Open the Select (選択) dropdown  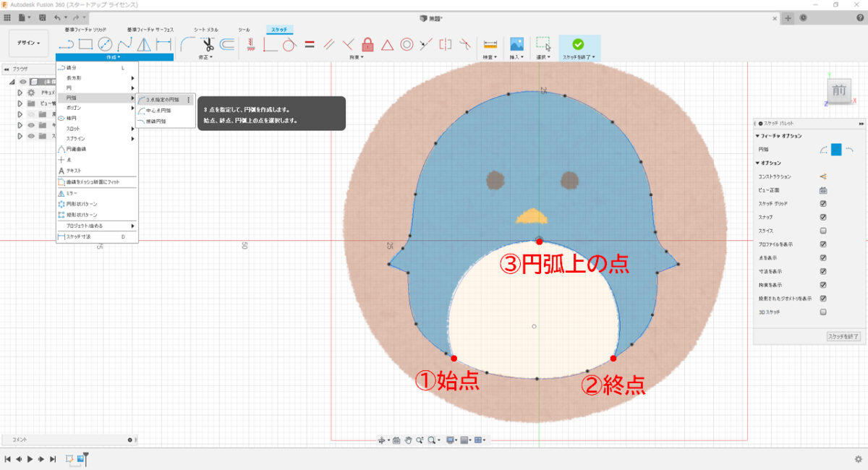click(543, 57)
